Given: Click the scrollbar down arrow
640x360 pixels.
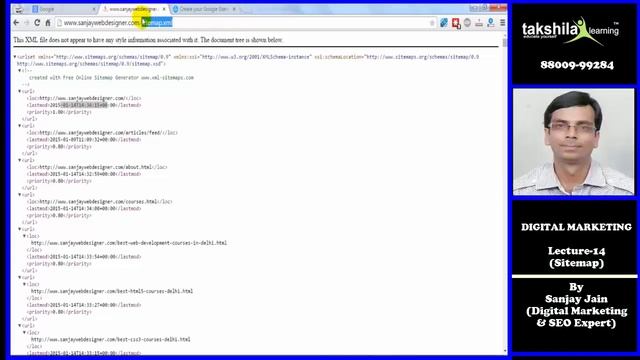Looking at the screenshot, I should coord(505,351).
